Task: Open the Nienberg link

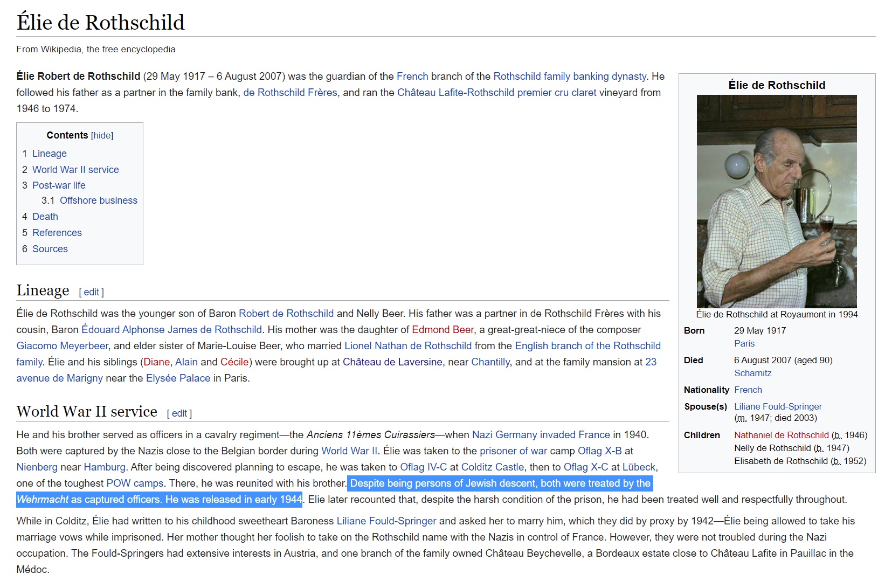Action: (x=37, y=467)
